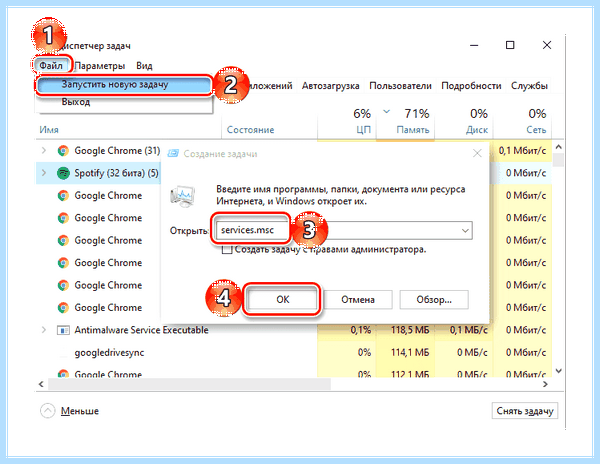Choose Запустить новую задачу menu entry
Screen dimensions: 600x464
(124, 85)
